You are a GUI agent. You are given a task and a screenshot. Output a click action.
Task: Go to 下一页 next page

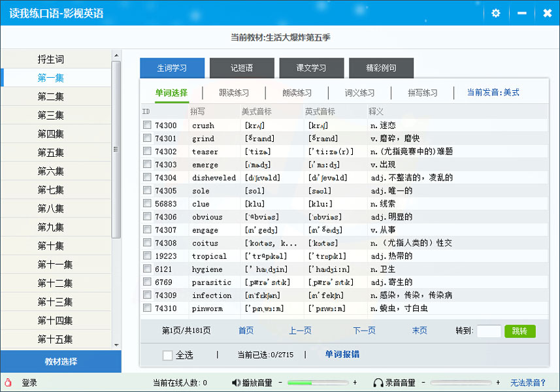click(364, 331)
